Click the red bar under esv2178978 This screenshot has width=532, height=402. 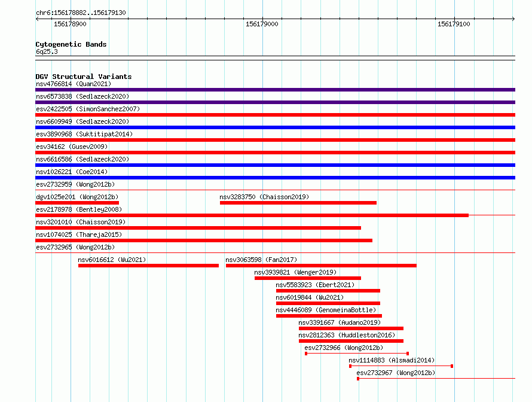[252, 215]
